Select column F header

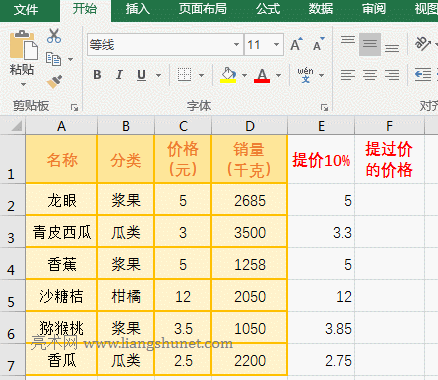[389, 126]
